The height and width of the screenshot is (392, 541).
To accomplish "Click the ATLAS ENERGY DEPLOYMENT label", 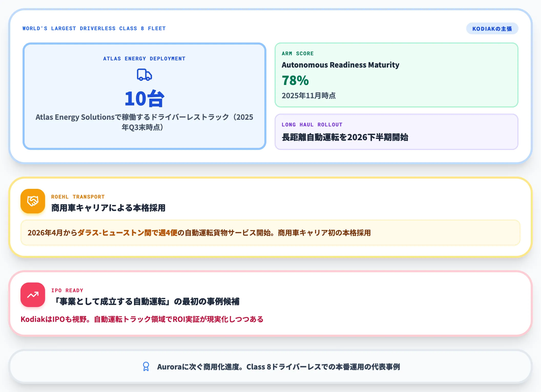I will [144, 59].
